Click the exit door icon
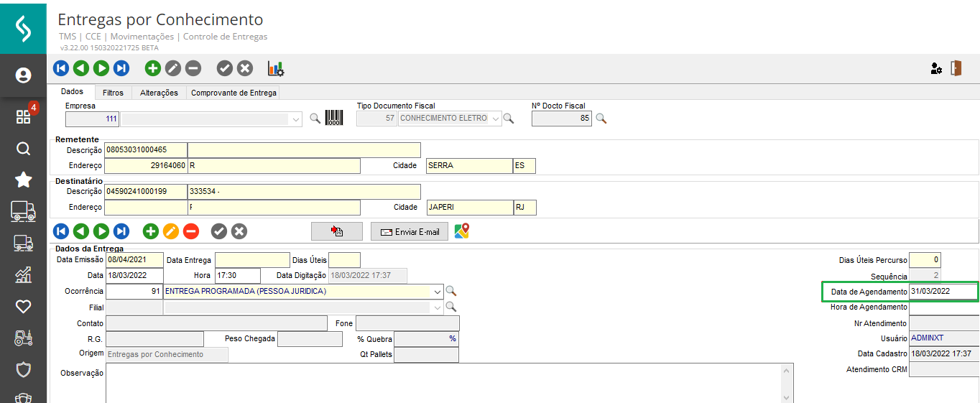Screen dimensions: 980x403 click(x=956, y=68)
